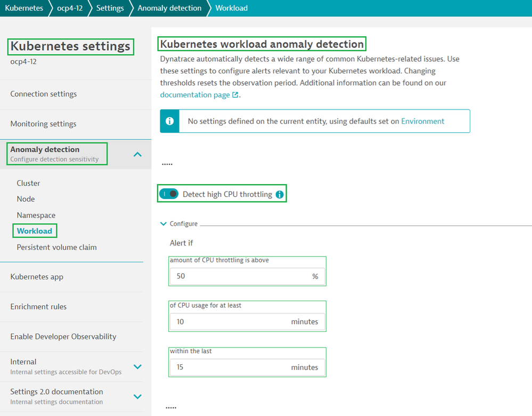Select the Workload breadcrumb

pos(232,8)
